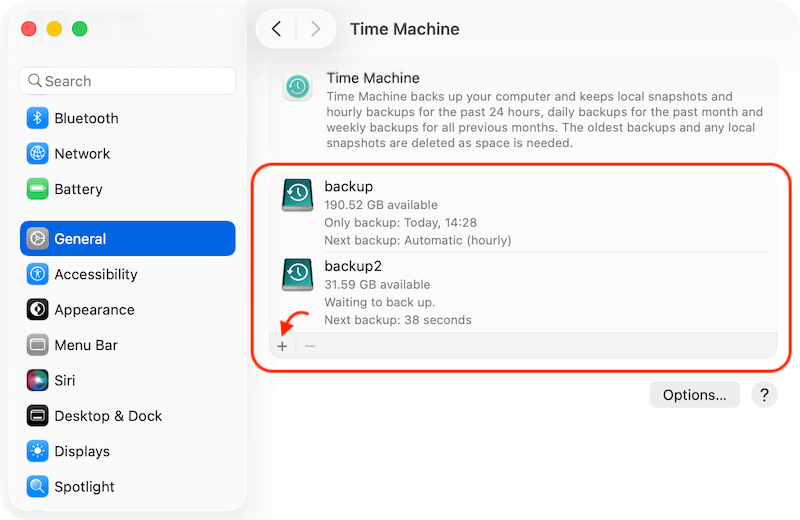800x520 pixels.
Task: Click the Displays sun icon
Action: 37,451
